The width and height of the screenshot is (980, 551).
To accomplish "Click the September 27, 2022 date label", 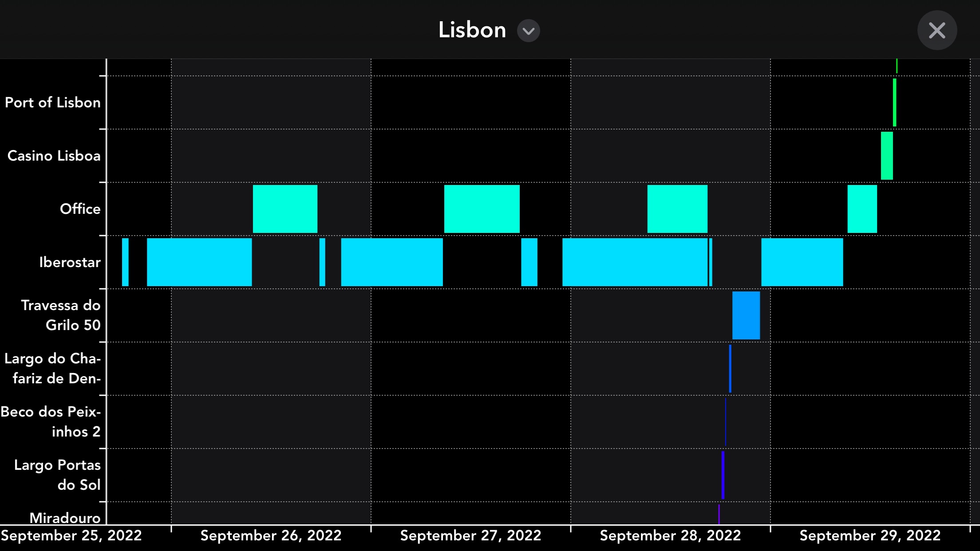I will pyautogui.click(x=470, y=535).
